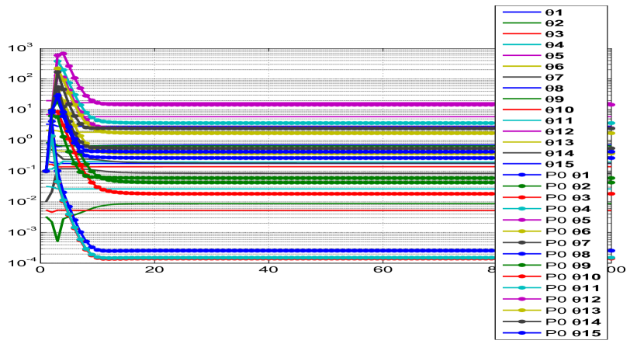Click the magenta curve's peak near the top
The image size is (644, 344).
click(x=63, y=54)
